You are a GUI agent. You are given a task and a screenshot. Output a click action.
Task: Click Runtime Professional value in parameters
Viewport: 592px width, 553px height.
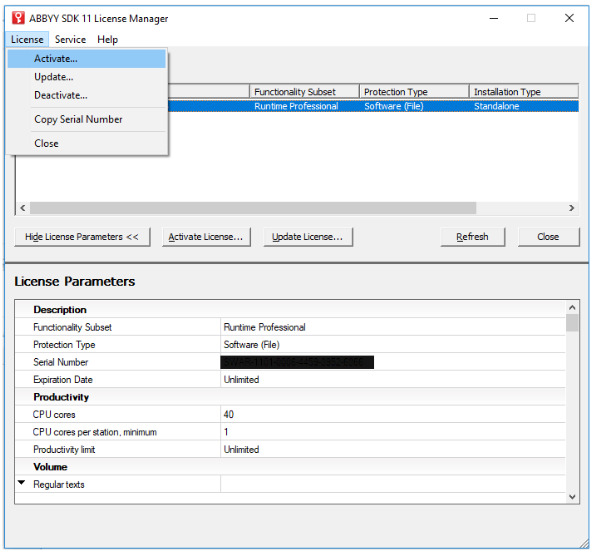pos(264,327)
